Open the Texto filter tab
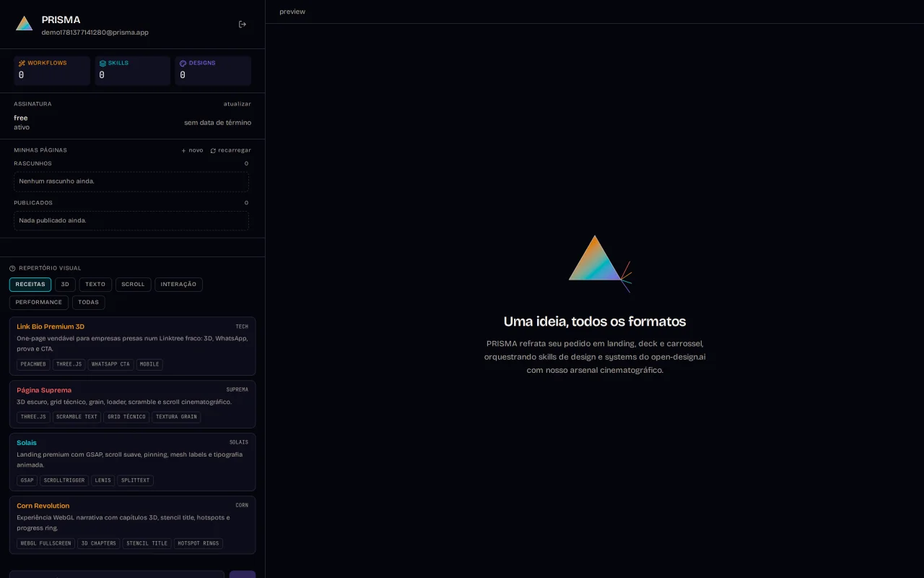The height and width of the screenshot is (578, 924). (95, 285)
